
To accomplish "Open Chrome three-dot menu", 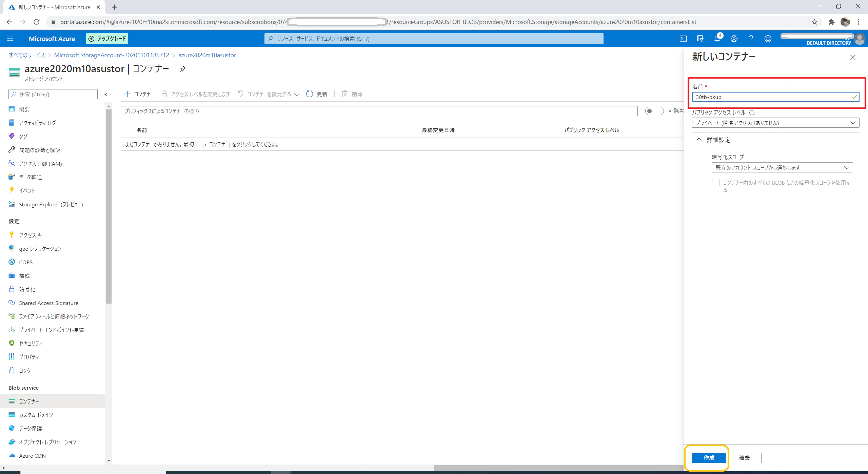I will pyautogui.click(x=859, y=22).
